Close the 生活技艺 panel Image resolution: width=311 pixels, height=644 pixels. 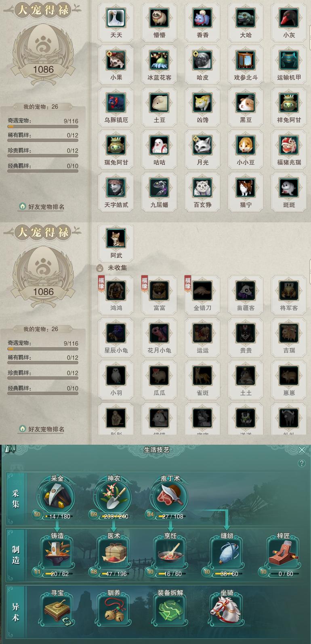pos(302,450)
